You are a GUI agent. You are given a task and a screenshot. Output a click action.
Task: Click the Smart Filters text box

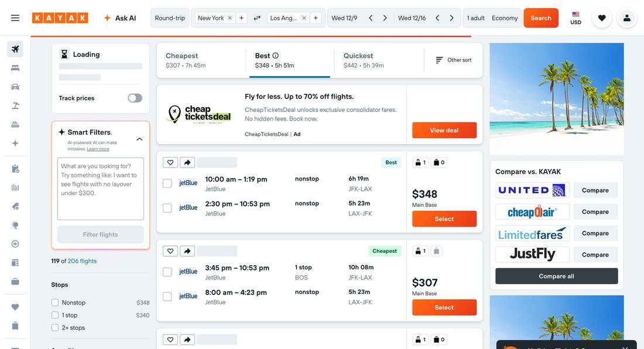(101, 189)
